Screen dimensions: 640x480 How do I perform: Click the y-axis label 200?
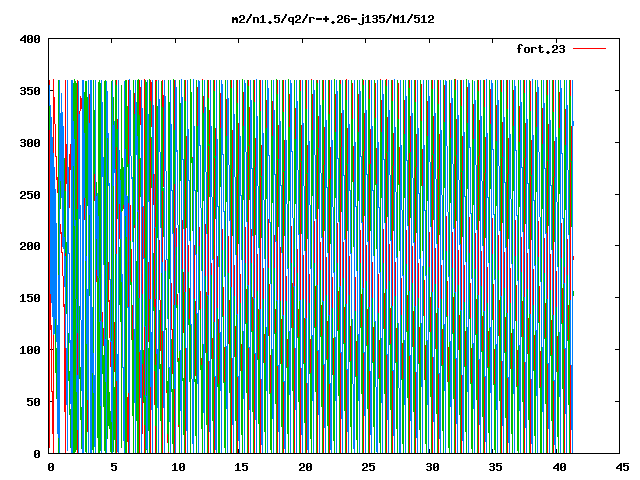coord(30,246)
